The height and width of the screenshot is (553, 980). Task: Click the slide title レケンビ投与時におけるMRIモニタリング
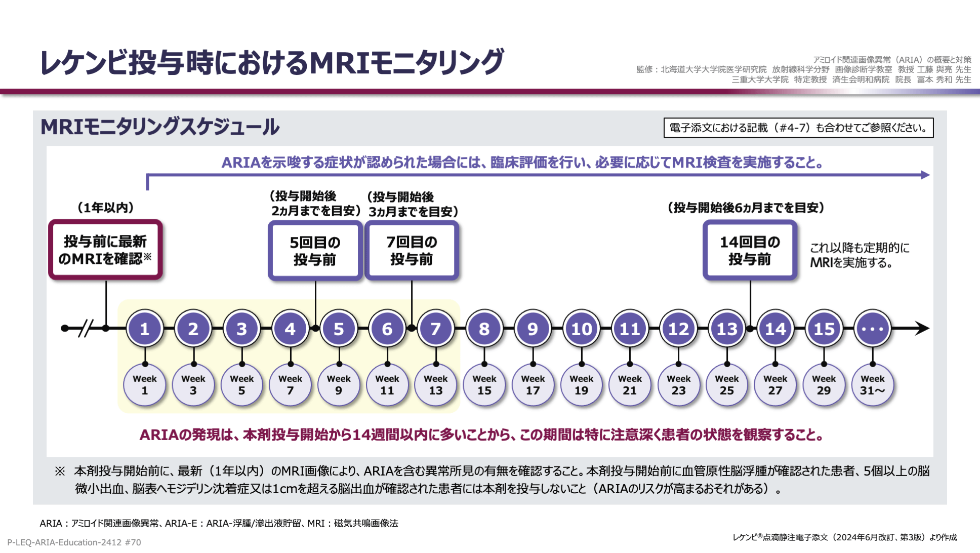pyautogui.click(x=271, y=63)
